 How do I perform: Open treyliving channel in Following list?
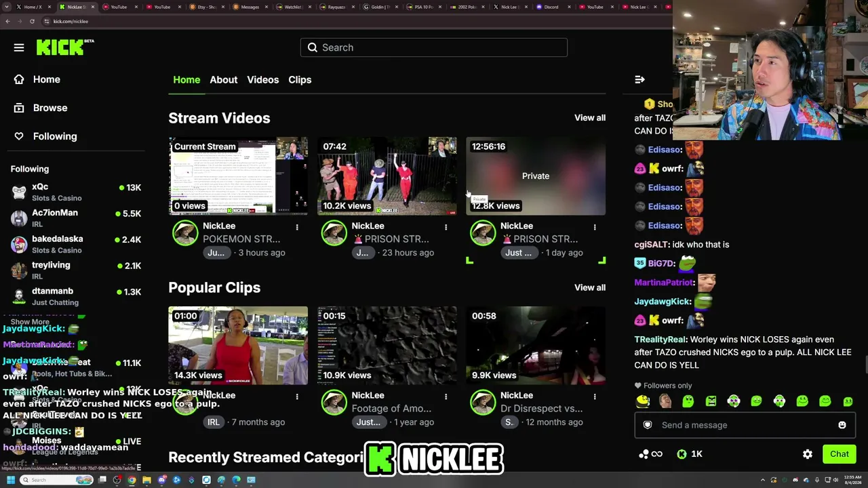tap(76, 270)
